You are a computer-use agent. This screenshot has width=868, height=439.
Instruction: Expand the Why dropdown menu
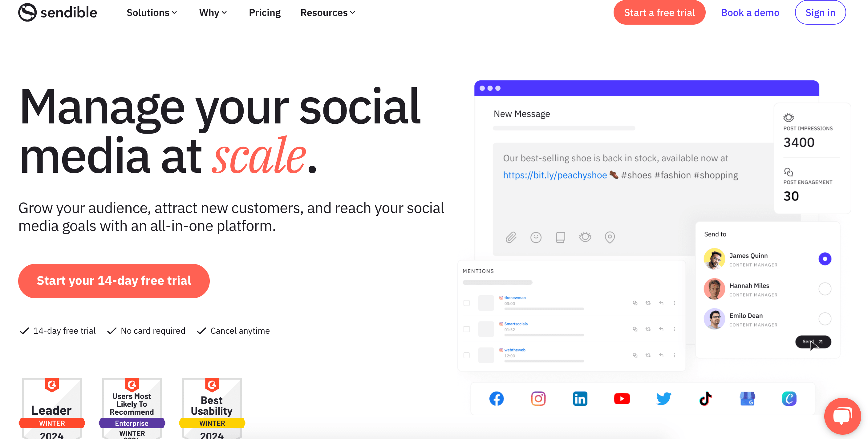212,12
